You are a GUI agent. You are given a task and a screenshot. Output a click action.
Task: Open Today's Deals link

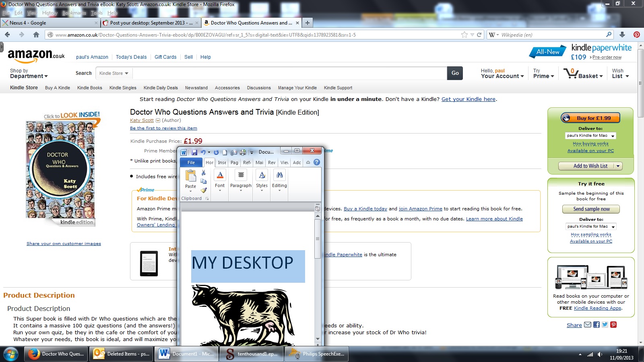(x=131, y=57)
